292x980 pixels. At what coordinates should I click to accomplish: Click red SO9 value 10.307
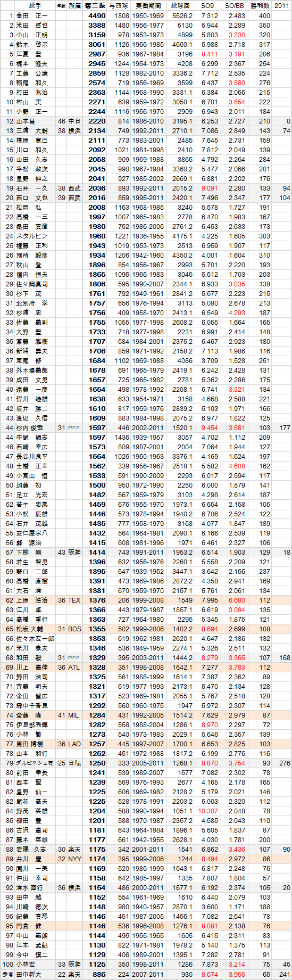tap(207, 811)
